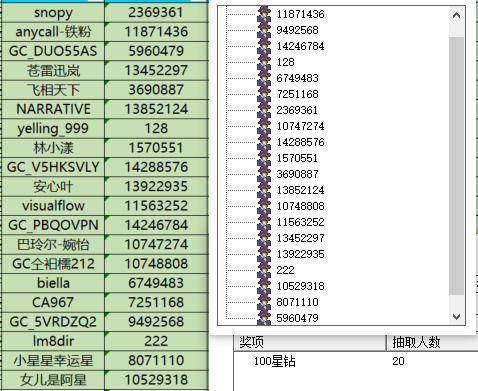This screenshot has height=391, width=478.
Task: Click spreadsheet cell 14246784 next to GC_PBQOVPN
Action: (x=156, y=225)
